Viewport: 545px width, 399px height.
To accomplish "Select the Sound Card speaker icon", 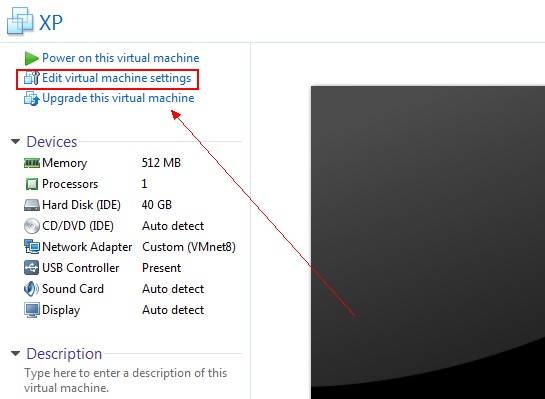I will tap(32, 289).
